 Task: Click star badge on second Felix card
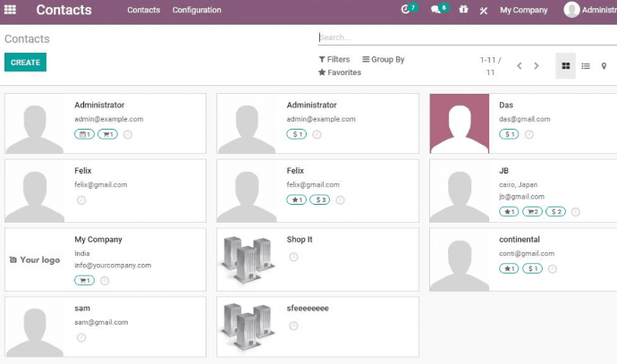[x=296, y=200]
